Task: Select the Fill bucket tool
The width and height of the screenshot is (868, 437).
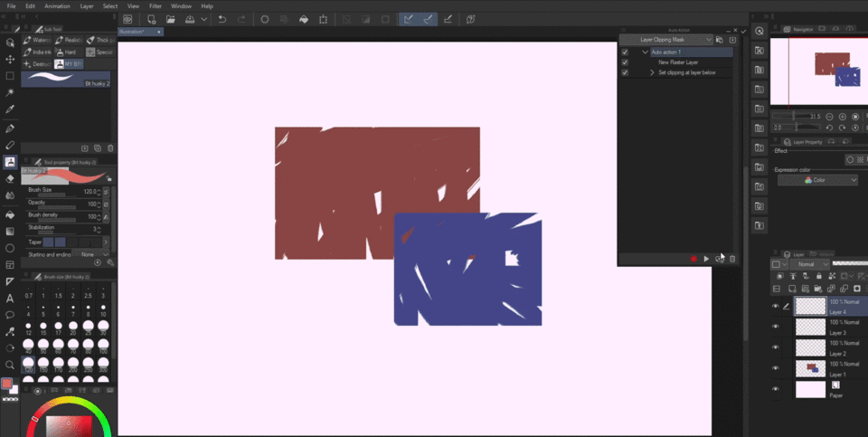Action: [10, 214]
